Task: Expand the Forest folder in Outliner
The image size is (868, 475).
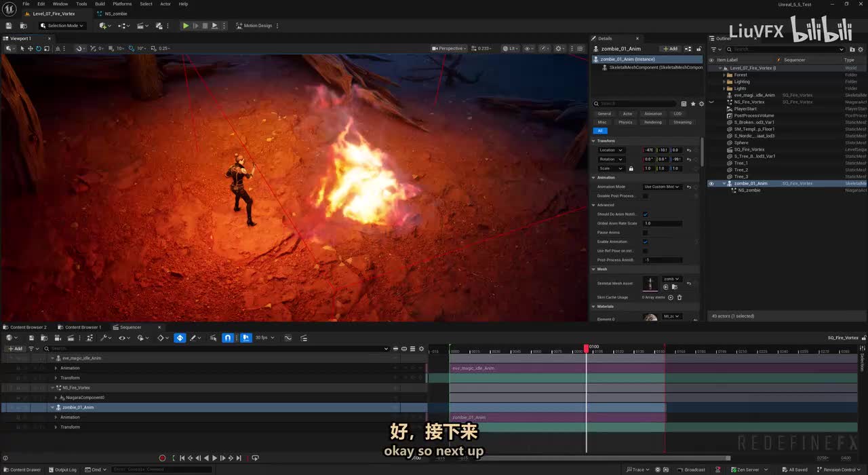Action: coord(724,75)
